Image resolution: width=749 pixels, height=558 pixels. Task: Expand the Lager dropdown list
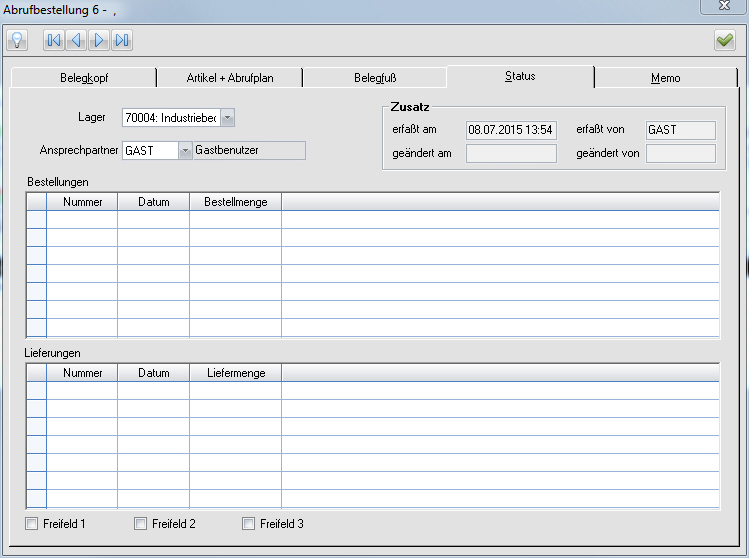click(x=227, y=118)
